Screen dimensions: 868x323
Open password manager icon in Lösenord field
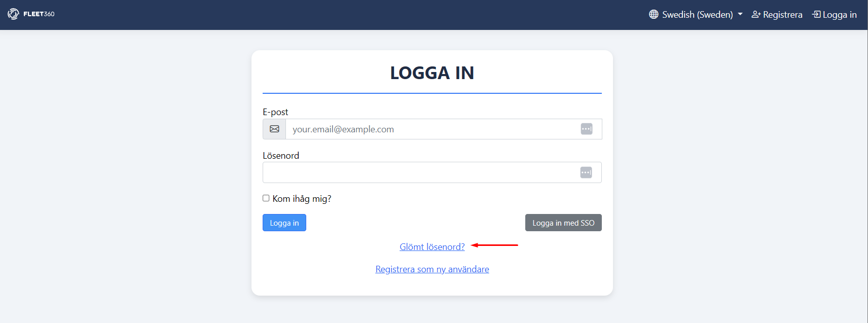pyautogui.click(x=586, y=172)
